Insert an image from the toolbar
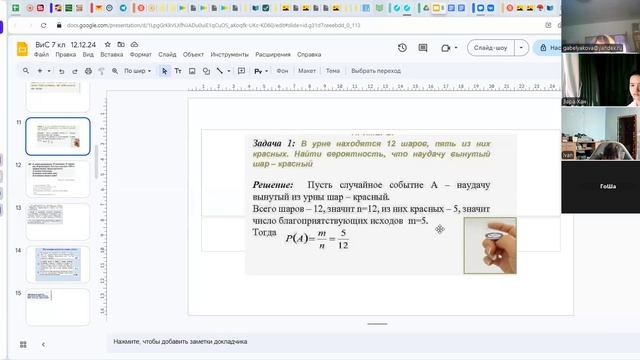 pos(192,71)
